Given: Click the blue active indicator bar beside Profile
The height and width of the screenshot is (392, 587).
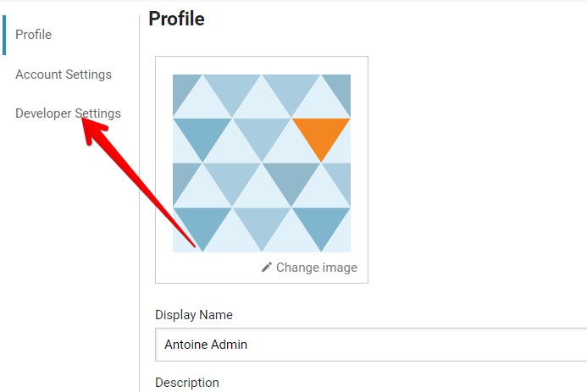Looking at the screenshot, I should coord(4,35).
